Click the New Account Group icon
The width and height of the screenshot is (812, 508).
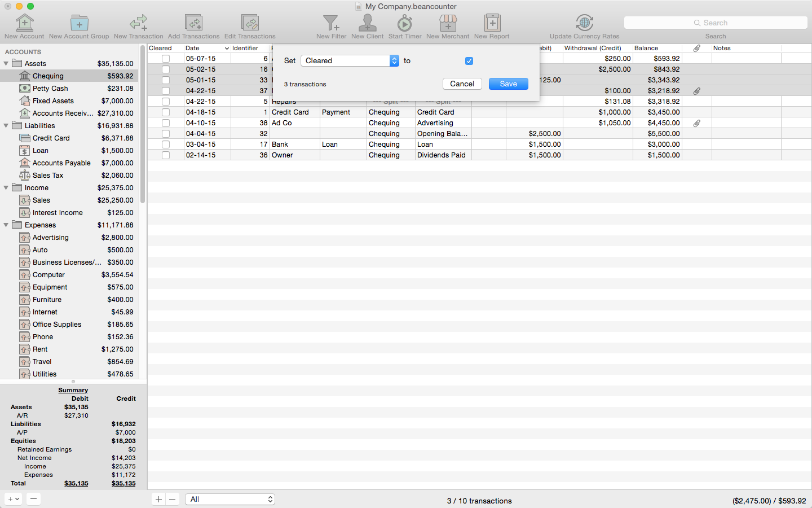pyautogui.click(x=79, y=23)
